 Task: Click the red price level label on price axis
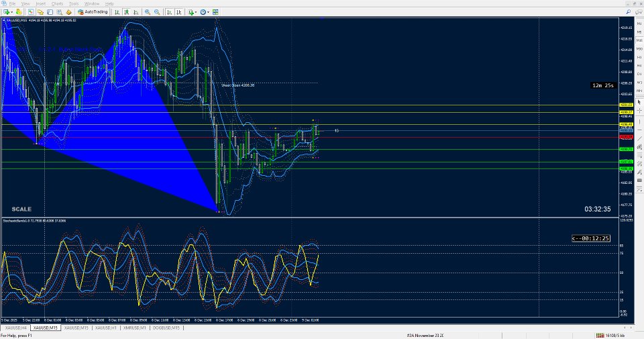pyautogui.click(x=627, y=137)
